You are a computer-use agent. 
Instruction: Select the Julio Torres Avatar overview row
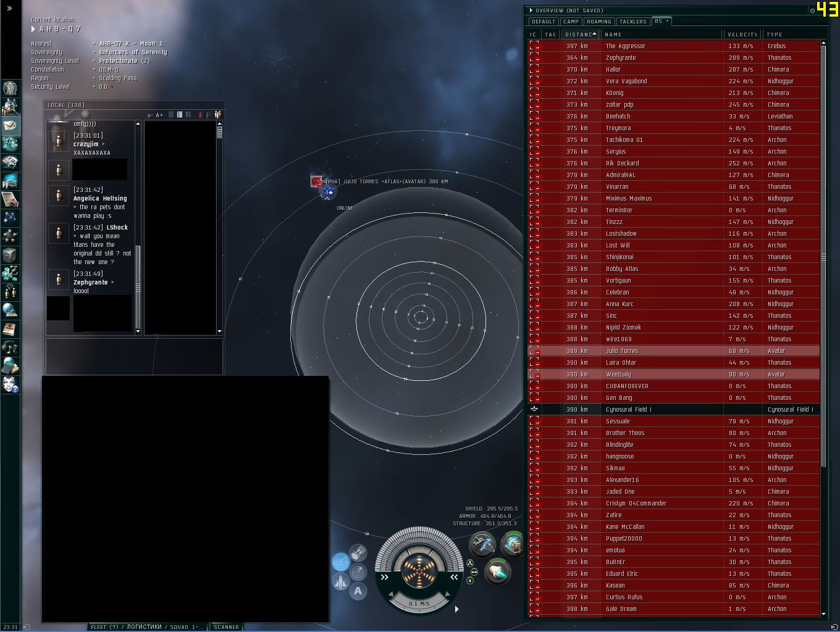(674, 351)
